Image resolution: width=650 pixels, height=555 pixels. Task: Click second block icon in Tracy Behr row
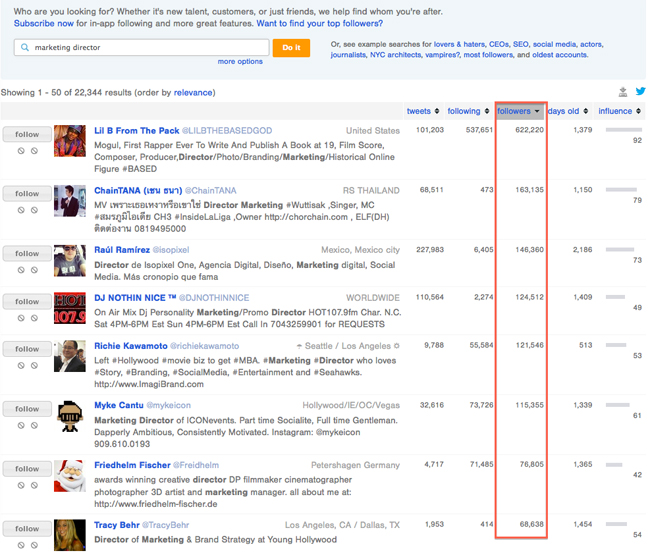[34, 545]
